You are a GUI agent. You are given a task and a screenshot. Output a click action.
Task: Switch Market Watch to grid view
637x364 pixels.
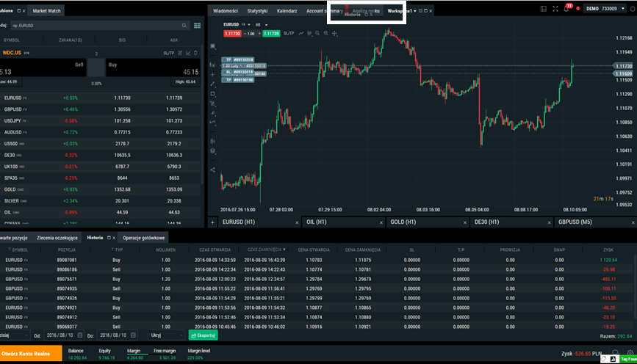tap(197, 26)
